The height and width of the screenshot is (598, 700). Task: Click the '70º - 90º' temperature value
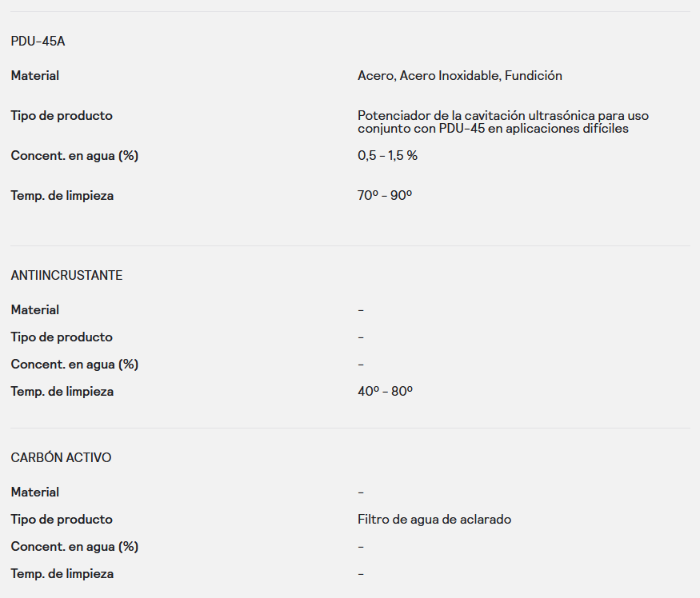click(x=385, y=195)
